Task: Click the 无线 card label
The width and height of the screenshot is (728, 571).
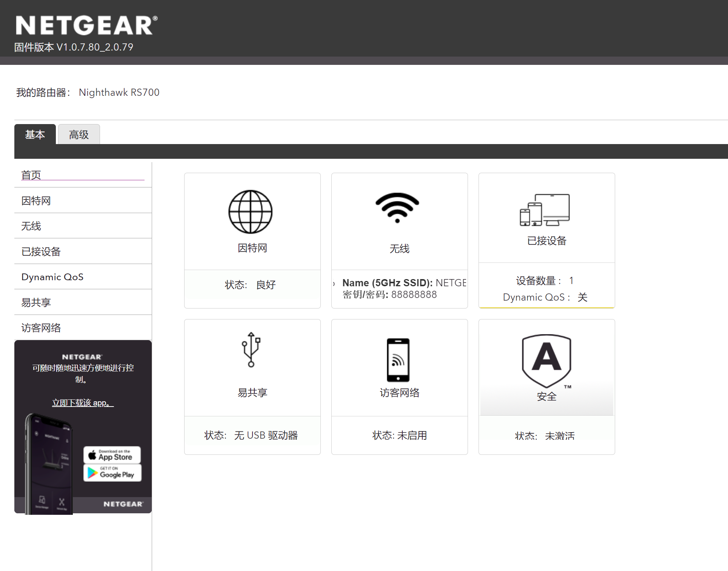Action: click(400, 249)
